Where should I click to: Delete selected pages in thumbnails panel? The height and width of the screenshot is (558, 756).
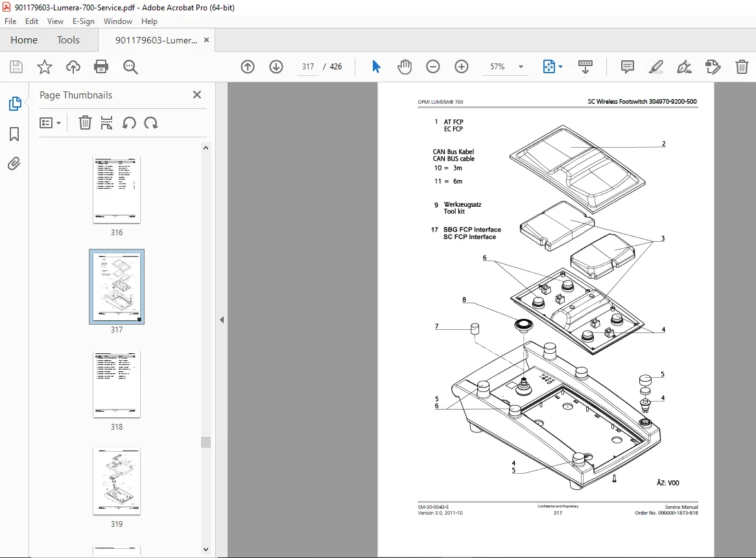(85, 123)
